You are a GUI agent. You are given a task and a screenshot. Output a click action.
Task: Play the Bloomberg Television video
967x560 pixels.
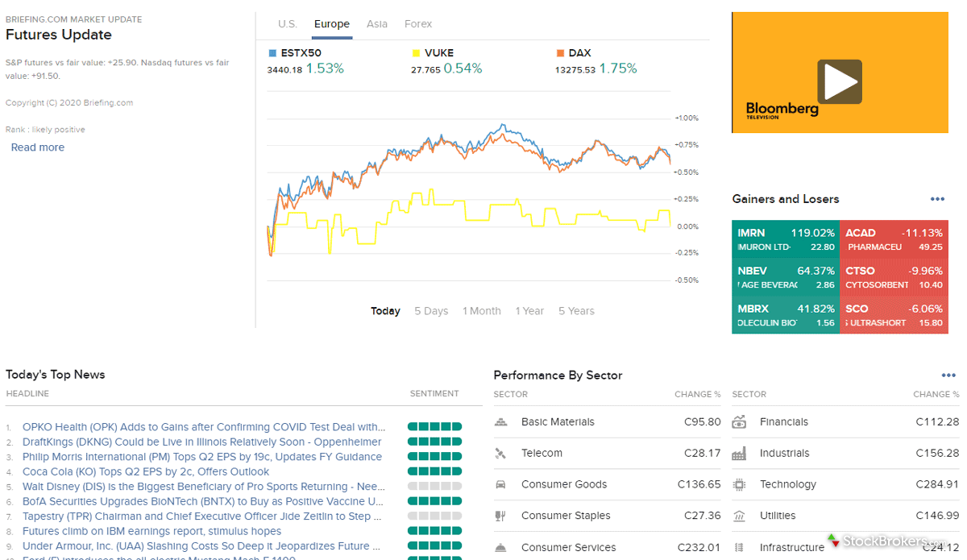click(x=840, y=81)
